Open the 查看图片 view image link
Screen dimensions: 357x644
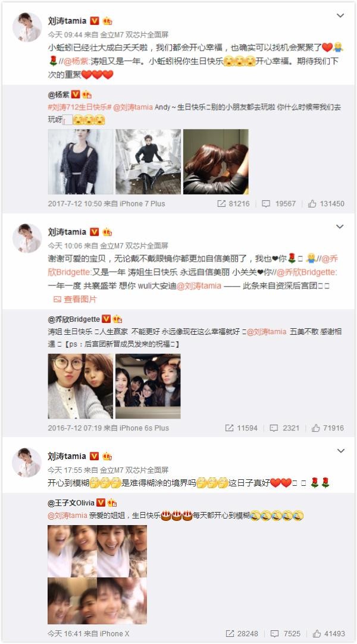[75, 299]
